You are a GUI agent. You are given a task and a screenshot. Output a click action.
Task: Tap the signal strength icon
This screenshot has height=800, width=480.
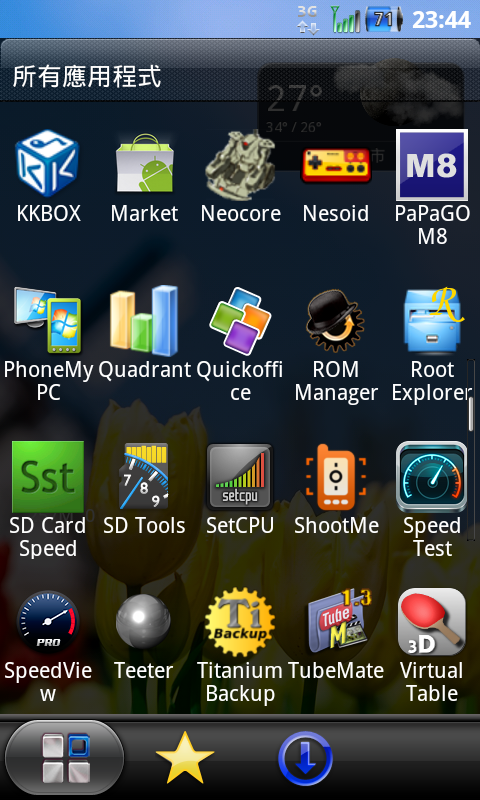(x=345, y=19)
